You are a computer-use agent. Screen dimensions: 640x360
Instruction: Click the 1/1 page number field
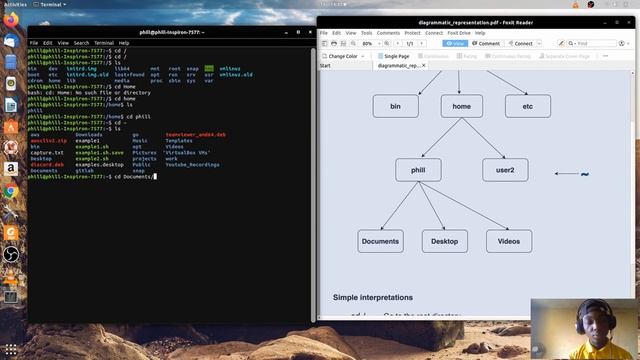(410, 43)
